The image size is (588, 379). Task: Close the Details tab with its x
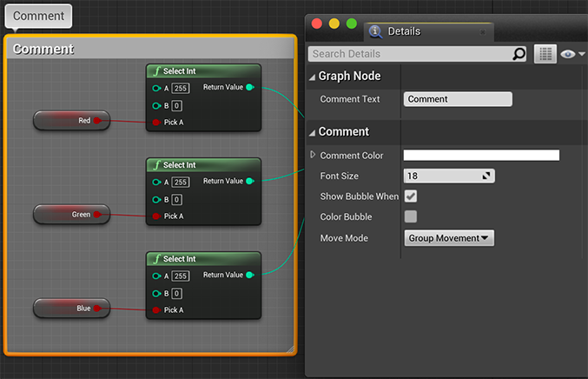(x=483, y=31)
